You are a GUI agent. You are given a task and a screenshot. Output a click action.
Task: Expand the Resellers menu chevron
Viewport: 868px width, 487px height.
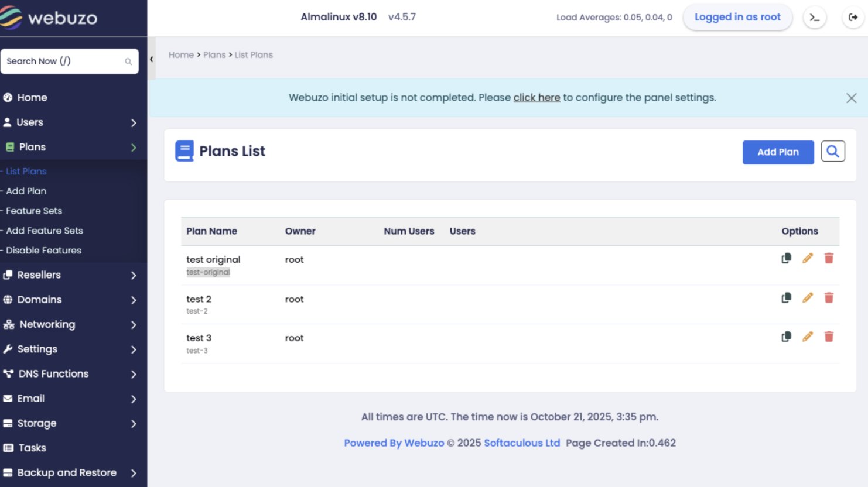(134, 275)
